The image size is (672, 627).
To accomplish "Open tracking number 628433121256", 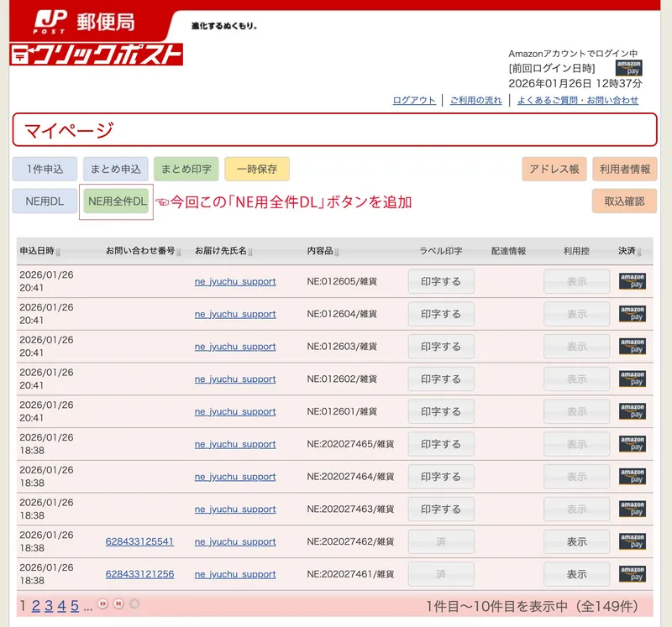I will click(x=139, y=574).
